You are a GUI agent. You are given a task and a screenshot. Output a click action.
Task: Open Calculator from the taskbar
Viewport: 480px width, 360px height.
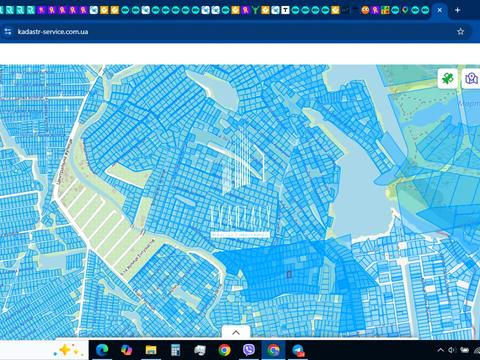click(x=175, y=350)
